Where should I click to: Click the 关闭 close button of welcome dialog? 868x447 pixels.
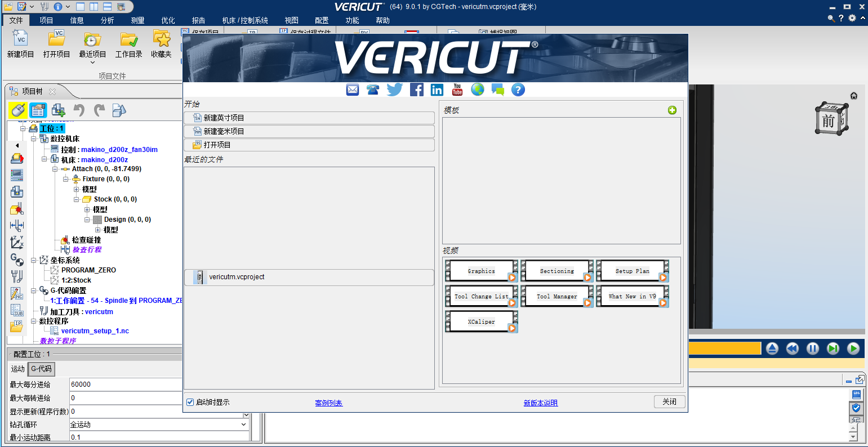670,401
